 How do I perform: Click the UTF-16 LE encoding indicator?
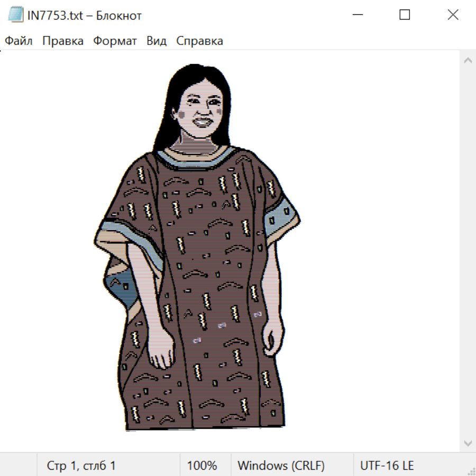(x=387, y=466)
